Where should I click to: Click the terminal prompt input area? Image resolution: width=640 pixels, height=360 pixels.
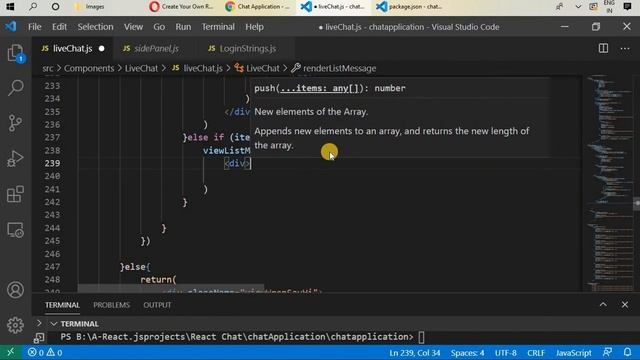421,337
